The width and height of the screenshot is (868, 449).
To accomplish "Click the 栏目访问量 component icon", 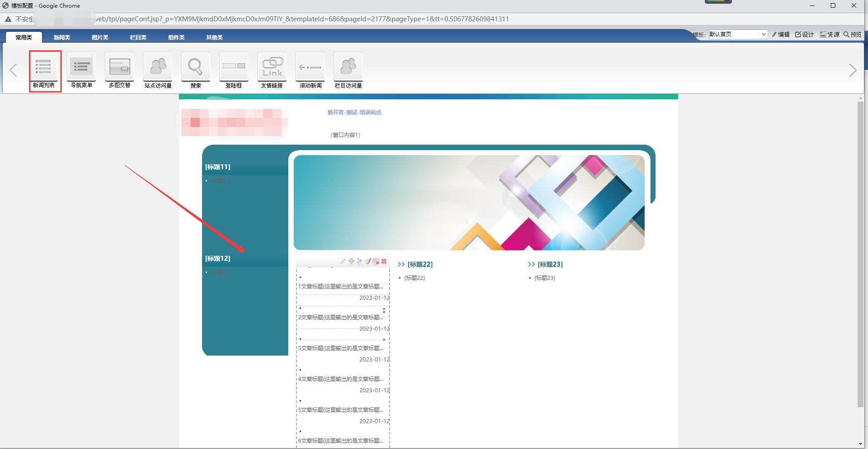I will coord(348,67).
